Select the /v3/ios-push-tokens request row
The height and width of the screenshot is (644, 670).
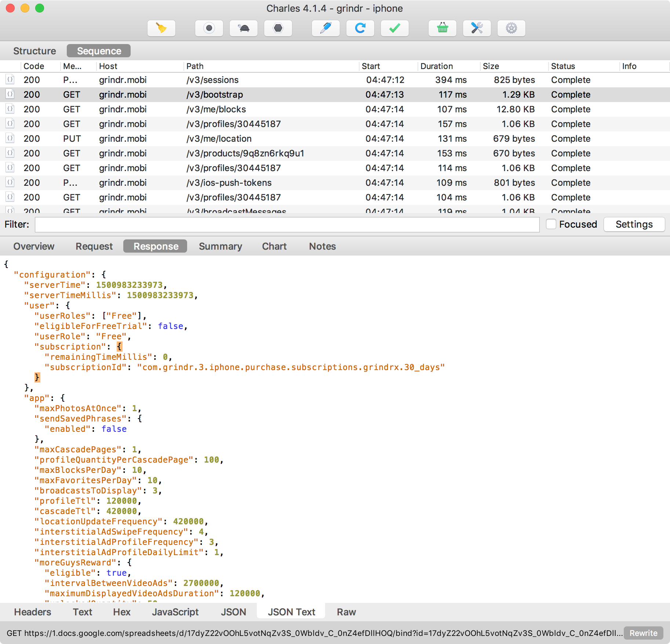335,182
